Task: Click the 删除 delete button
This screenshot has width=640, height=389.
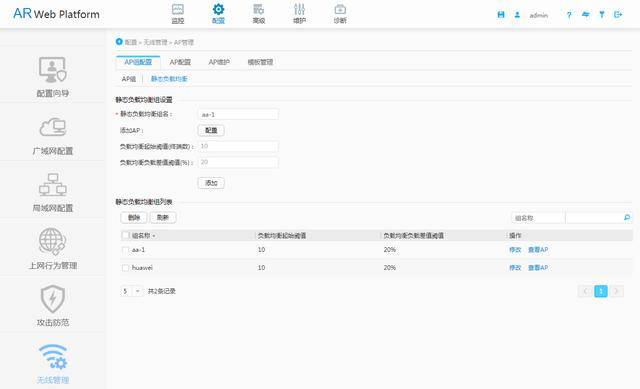Action: [x=134, y=218]
